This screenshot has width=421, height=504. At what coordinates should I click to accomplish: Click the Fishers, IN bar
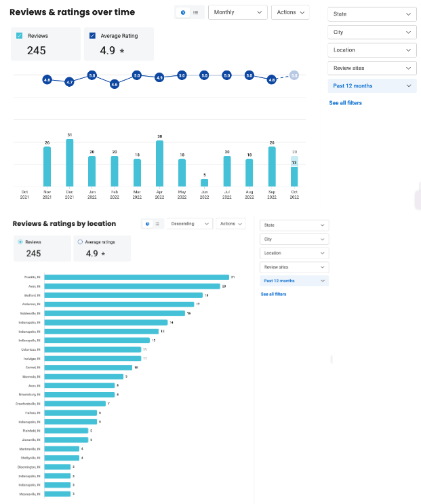point(71,412)
